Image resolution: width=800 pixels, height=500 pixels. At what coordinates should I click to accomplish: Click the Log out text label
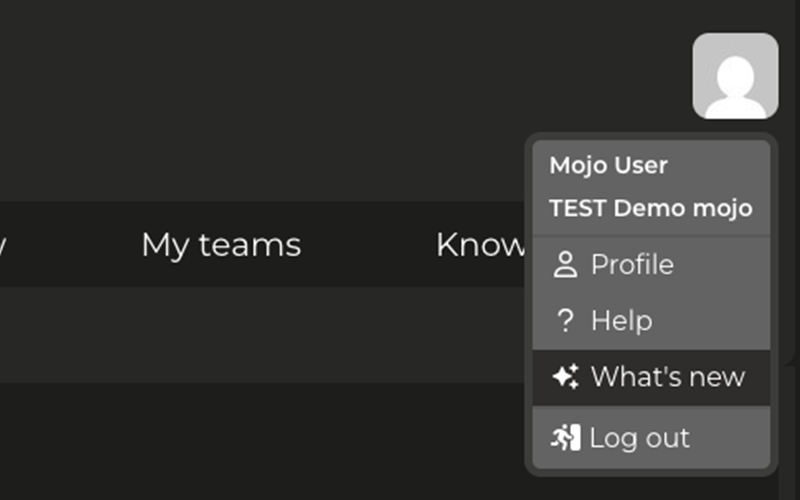(639, 438)
